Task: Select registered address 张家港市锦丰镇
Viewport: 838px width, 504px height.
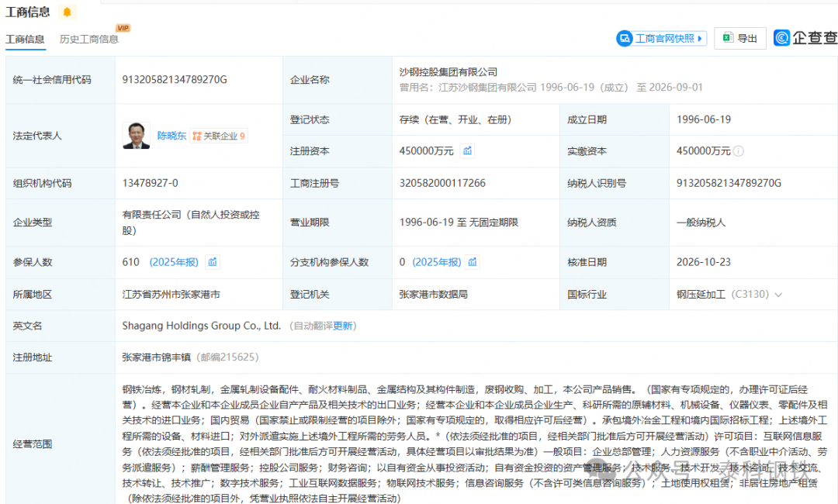Action: [157, 357]
